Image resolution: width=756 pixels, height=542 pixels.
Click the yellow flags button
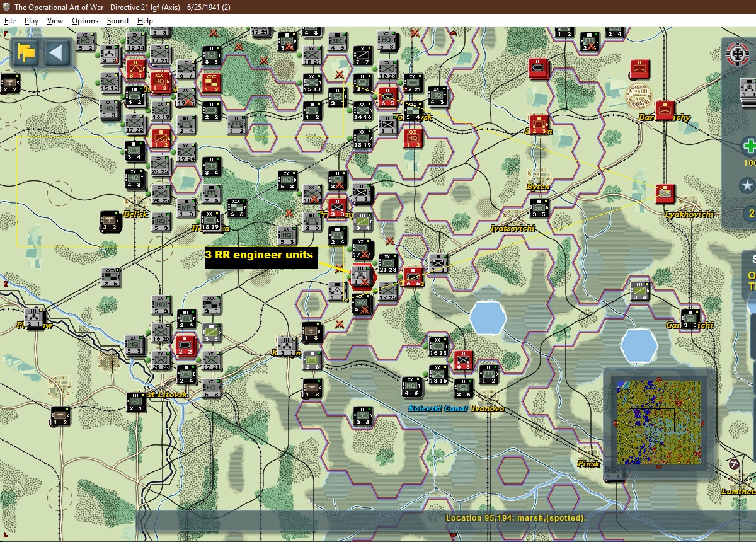pyautogui.click(x=26, y=52)
